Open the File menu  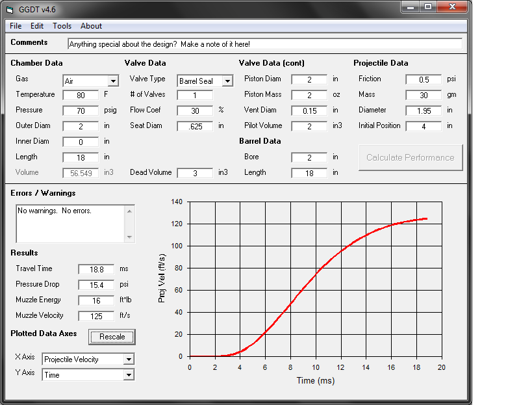16,26
